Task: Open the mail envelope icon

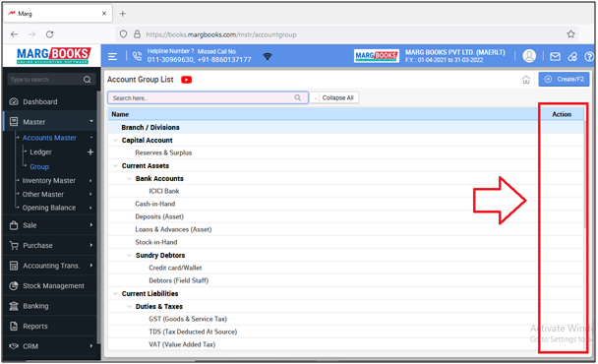Action: point(555,56)
